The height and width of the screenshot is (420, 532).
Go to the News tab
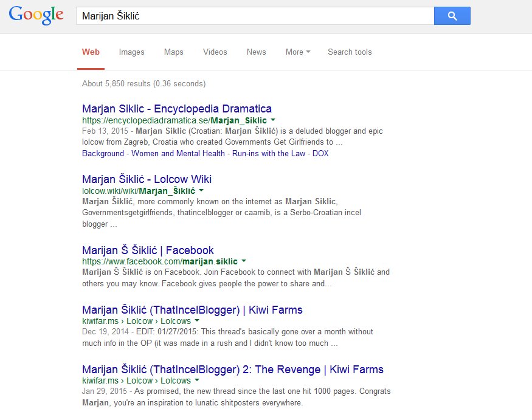tap(256, 52)
